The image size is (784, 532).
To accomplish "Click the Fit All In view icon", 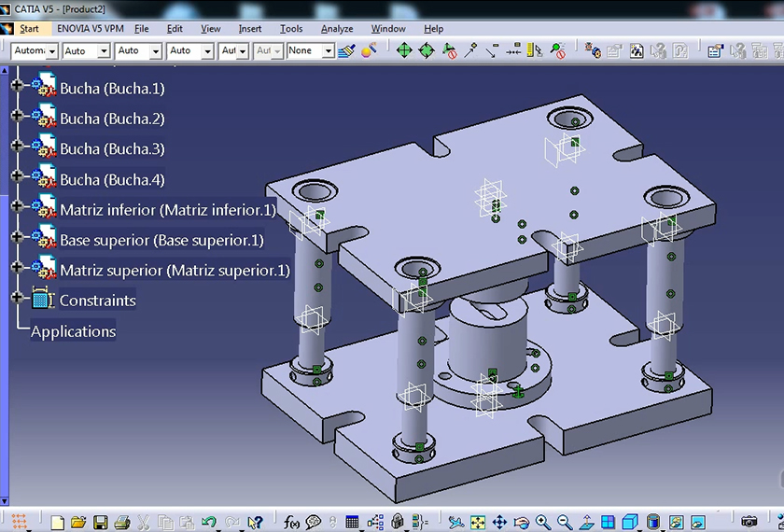I will click(x=478, y=523).
